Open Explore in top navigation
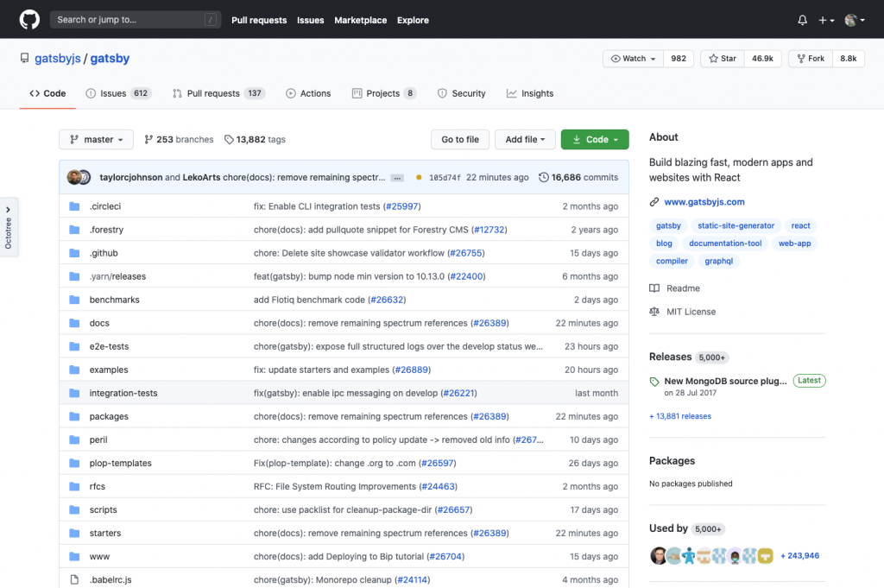Screen dimensions: 884x588 tap(413, 21)
